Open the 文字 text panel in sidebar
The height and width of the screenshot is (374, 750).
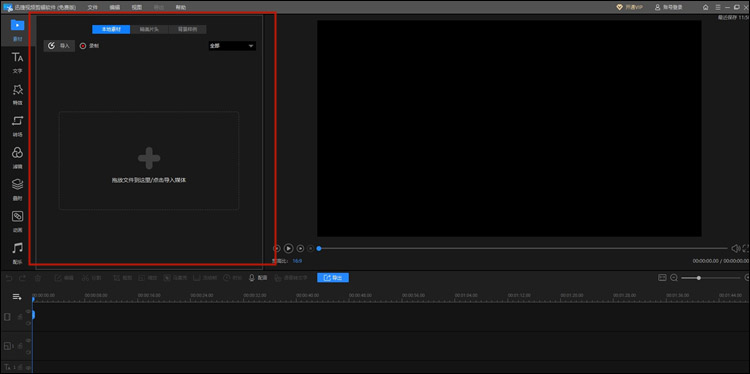pyautogui.click(x=17, y=62)
